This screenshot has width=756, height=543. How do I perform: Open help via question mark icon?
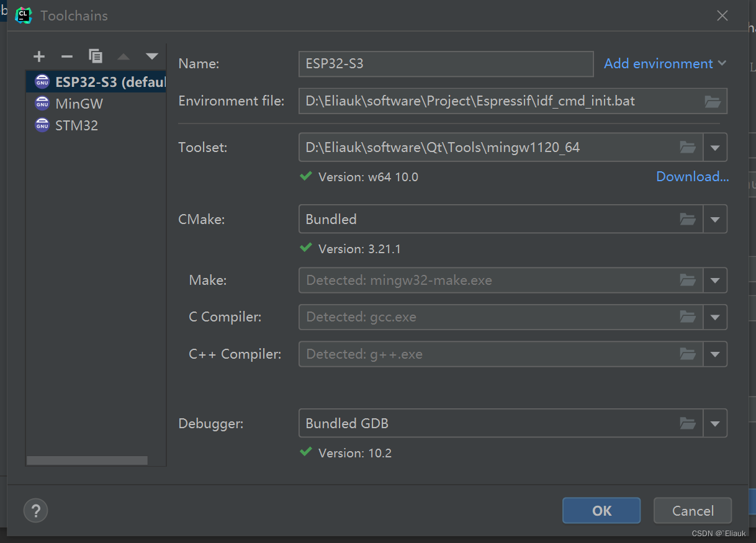[x=35, y=510]
